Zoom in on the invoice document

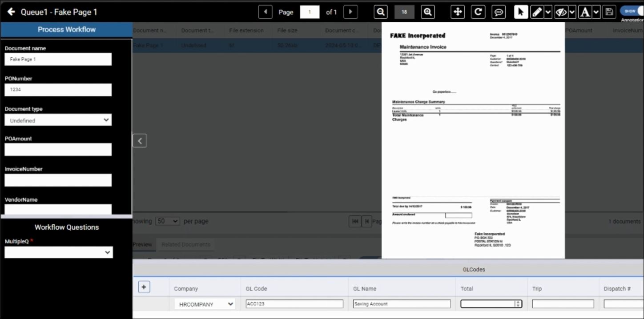428,12
